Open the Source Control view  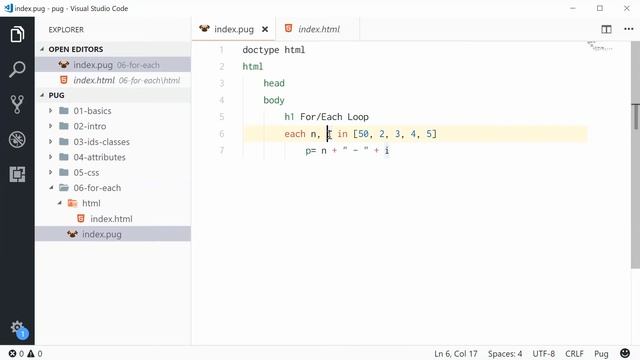[17, 104]
